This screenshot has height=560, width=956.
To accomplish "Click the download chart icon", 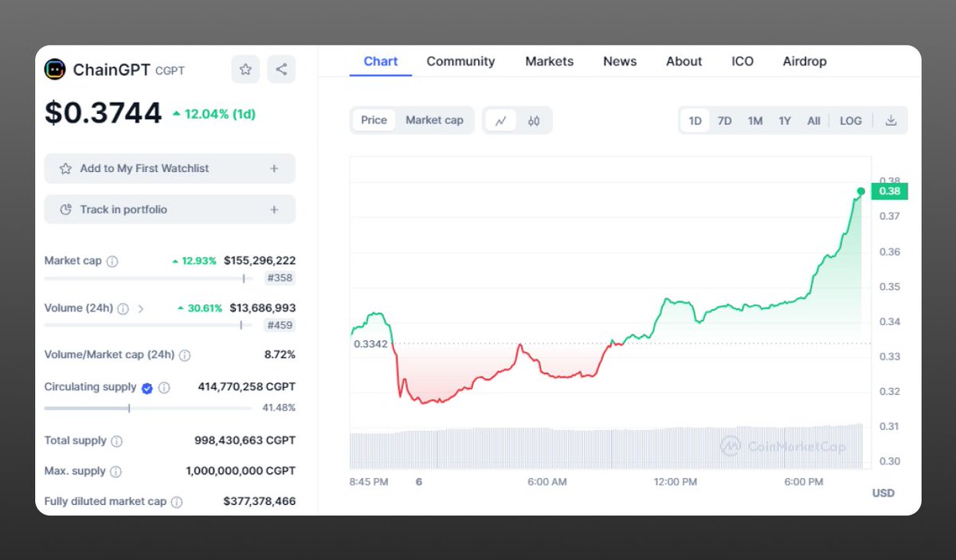I will (891, 120).
